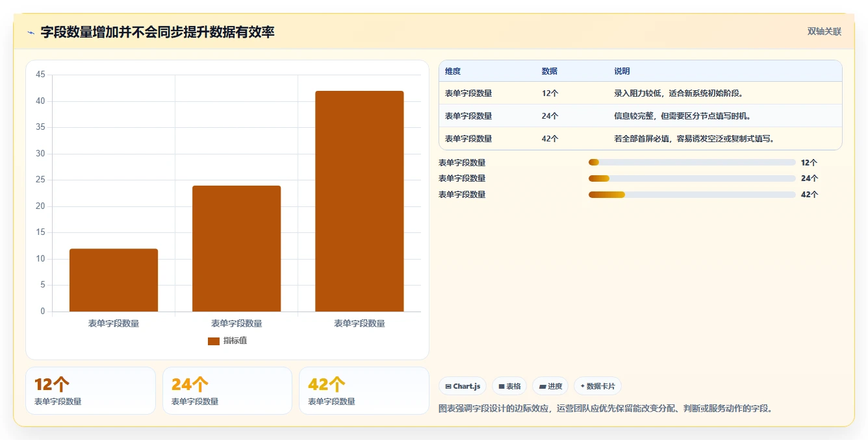The height and width of the screenshot is (440, 868).
Task: Open the 42个 data card
Action: (x=364, y=391)
